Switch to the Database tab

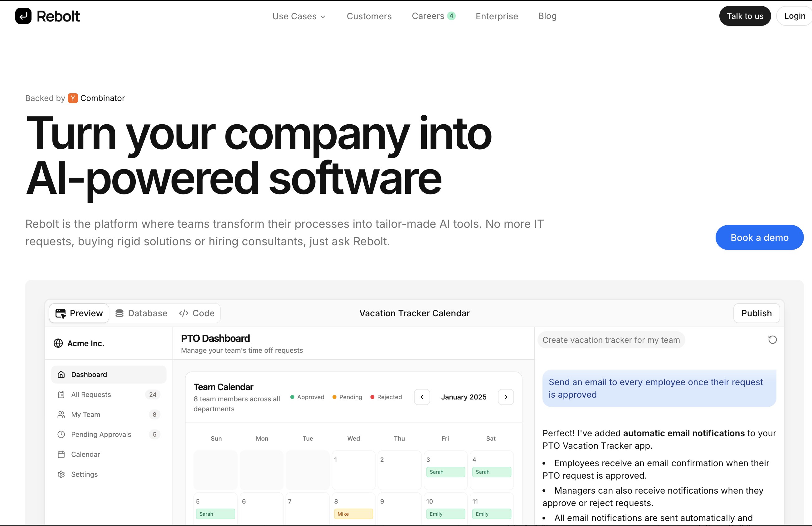(141, 313)
